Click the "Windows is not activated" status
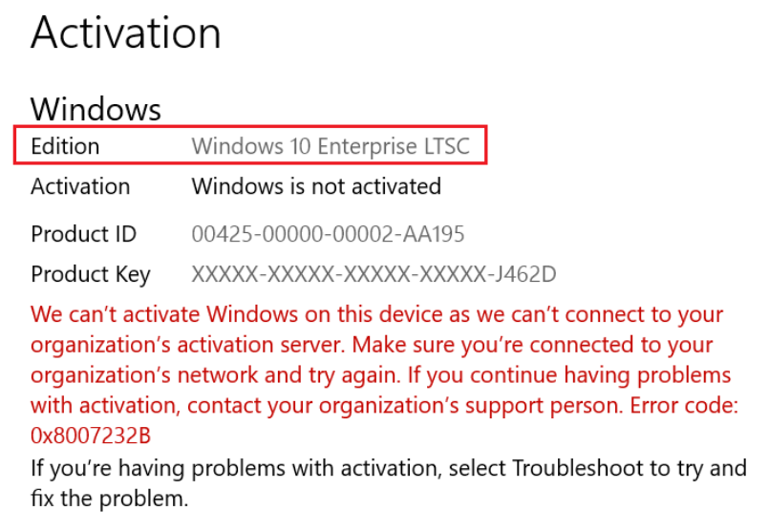 [x=316, y=185]
